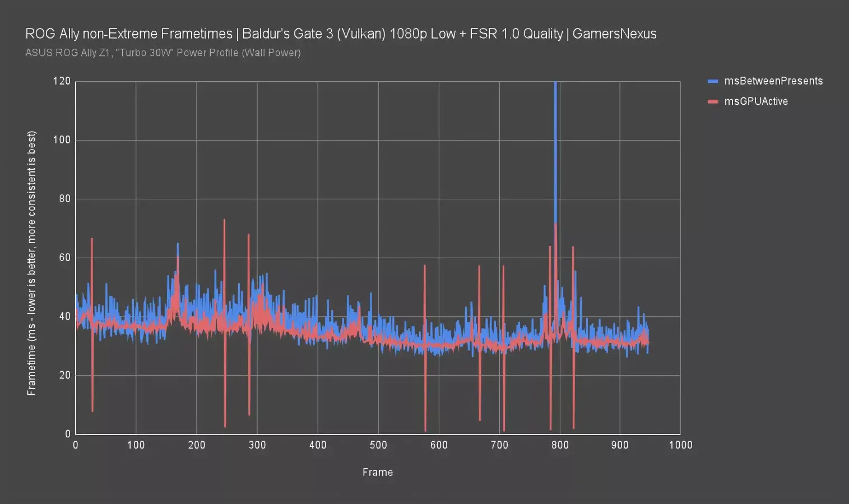
Task: Click the 1000 label on the x-axis
Action: (680, 445)
